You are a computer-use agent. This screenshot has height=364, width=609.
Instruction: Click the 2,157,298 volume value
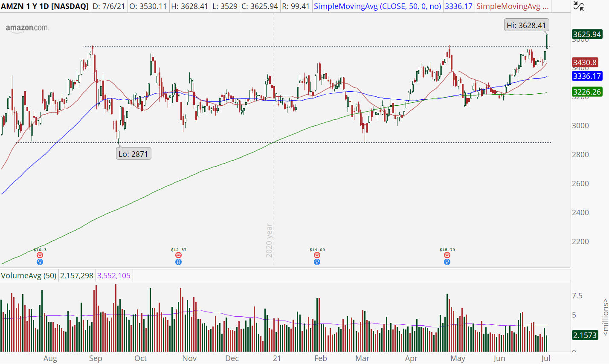click(77, 276)
